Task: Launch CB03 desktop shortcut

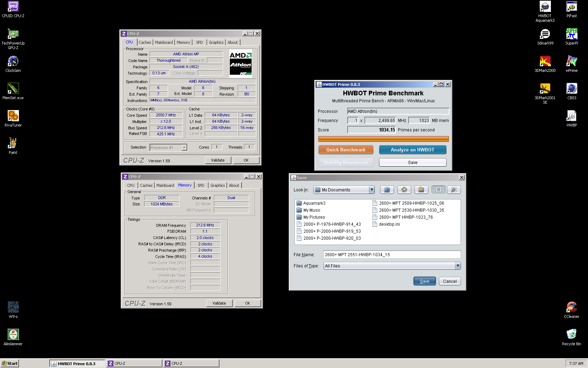Action: click(572, 91)
